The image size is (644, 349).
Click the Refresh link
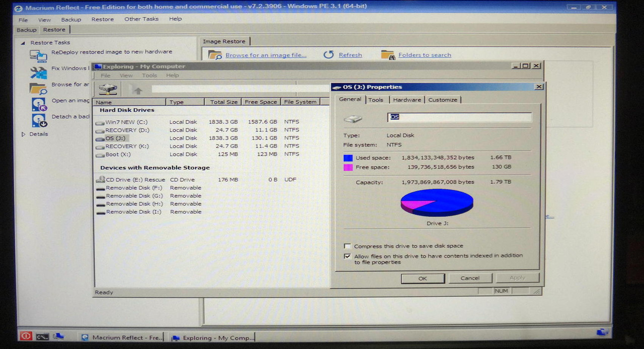point(350,55)
